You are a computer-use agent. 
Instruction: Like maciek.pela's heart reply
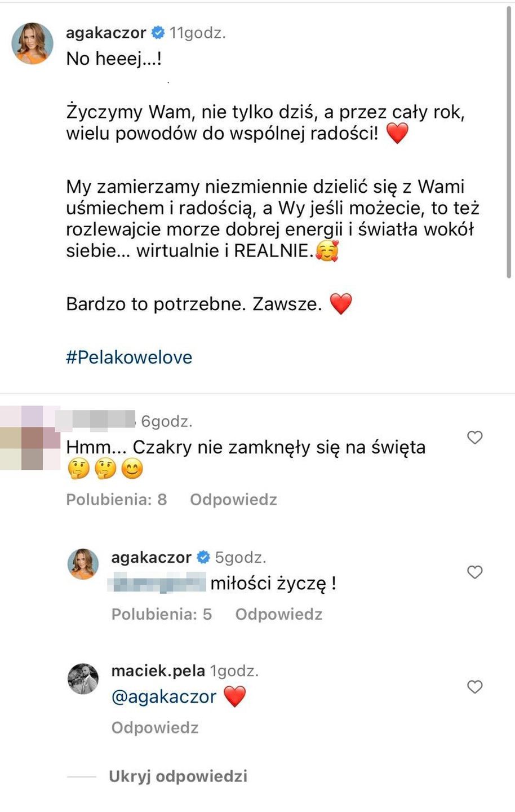[x=475, y=686]
